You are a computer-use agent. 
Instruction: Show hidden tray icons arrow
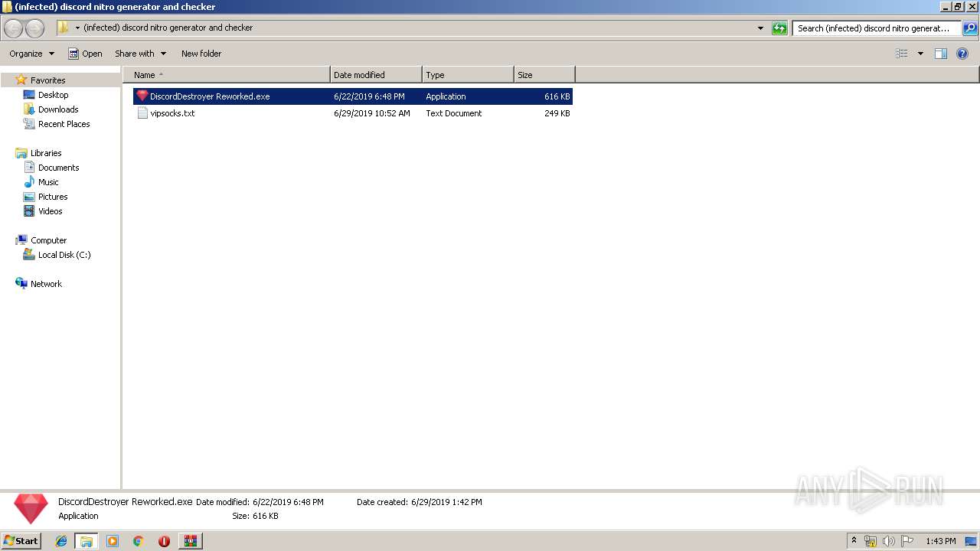pos(854,541)
